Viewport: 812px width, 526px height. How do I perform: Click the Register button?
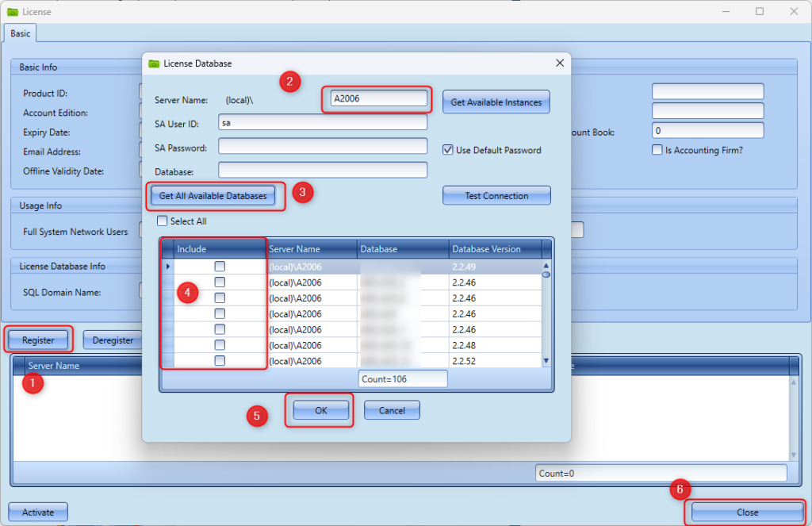pyautogui.click(x=38, y=340)
